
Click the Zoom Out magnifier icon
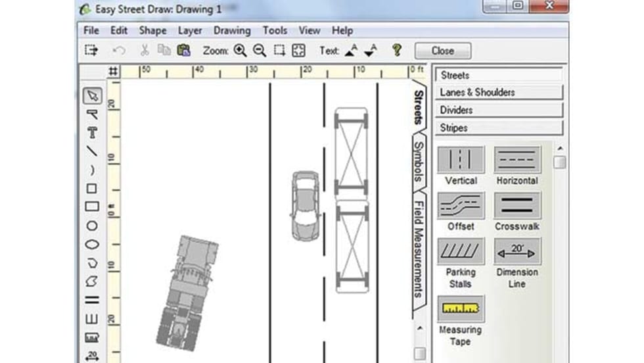(x=260, y=51)
